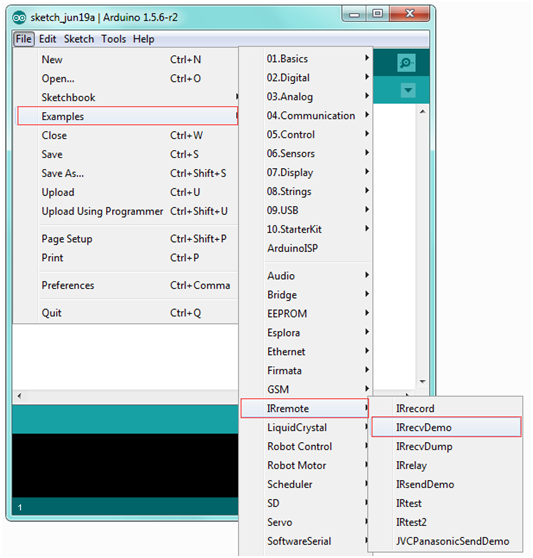Choose Open... from File menu
This screenshot has width=533, height=558.
pyautogui.click(x=127, y=78)
